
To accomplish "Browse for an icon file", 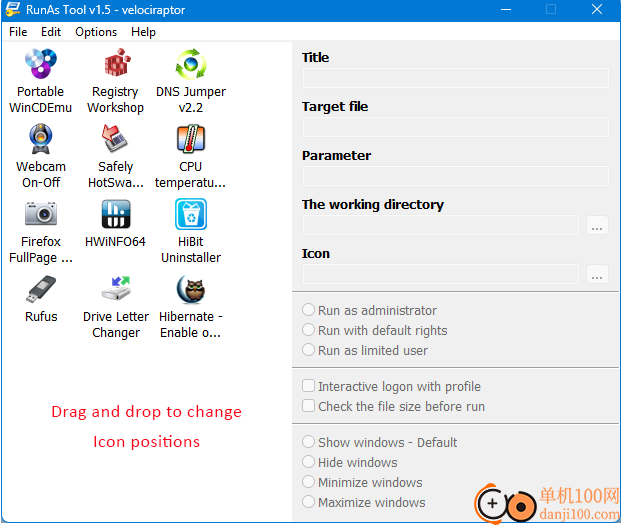I will (597, 274).
